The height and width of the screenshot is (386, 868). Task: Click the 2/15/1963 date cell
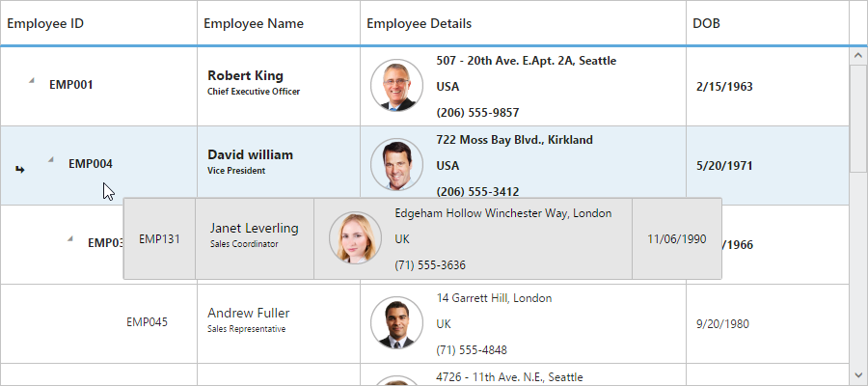click(x=724, y=86)
